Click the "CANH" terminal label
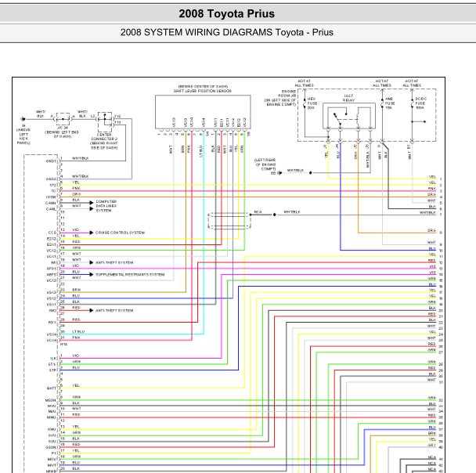This screenshot has height=473, width=476. pyautogui.click(x=51, y=203)
